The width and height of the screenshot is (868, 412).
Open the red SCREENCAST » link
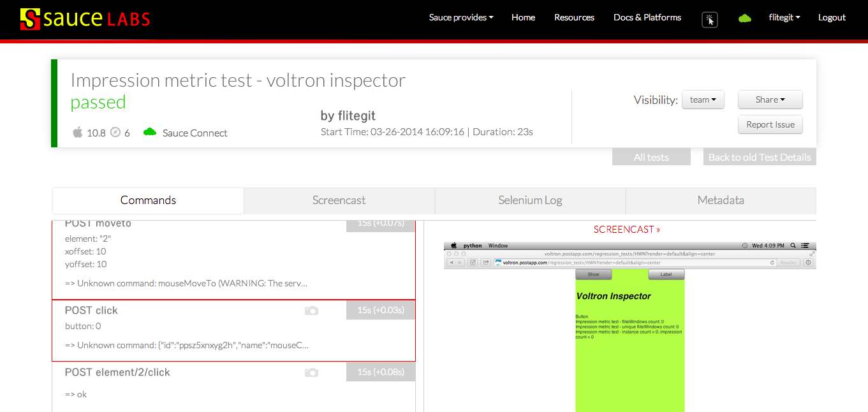pyautogui.click(x=627, y=229)
